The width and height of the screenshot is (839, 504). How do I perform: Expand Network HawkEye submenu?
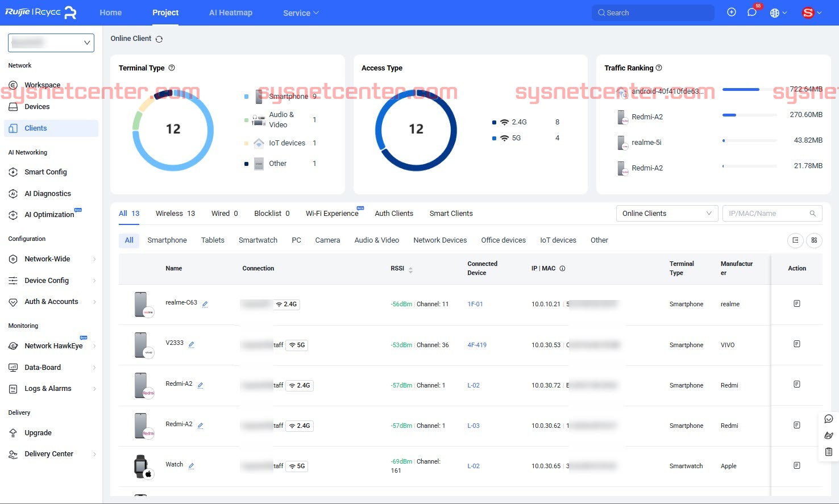(52, 345)
